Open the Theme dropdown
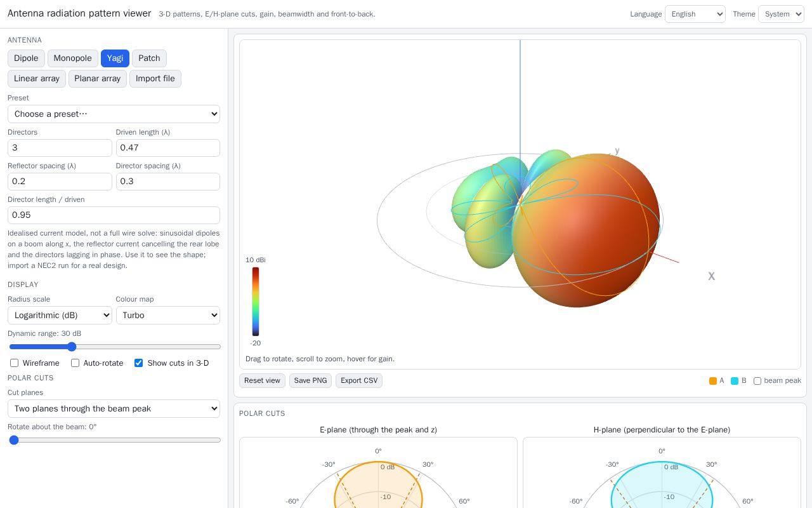The height and width of the screenshot is (508, 812). coord(781,14)
